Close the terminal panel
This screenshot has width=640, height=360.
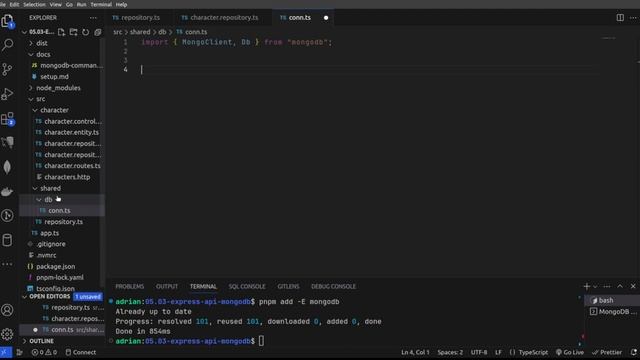tap(633, 286)
